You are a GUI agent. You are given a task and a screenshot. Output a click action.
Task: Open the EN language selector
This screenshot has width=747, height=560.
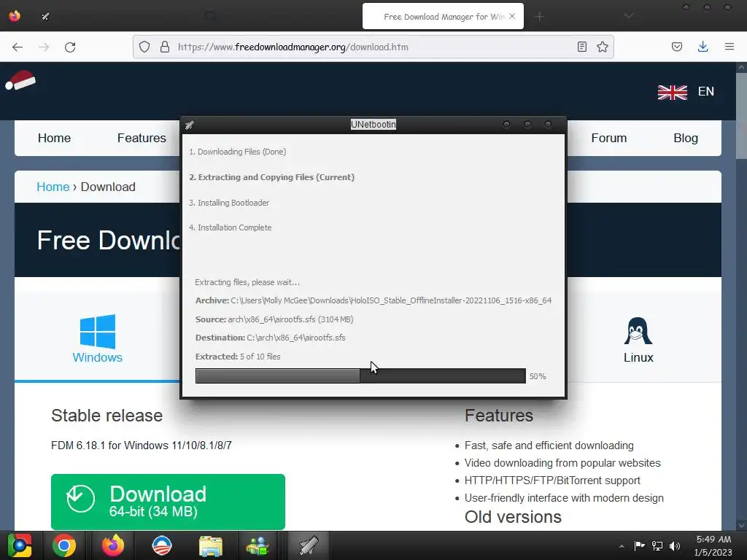click(x=706, y=91)
